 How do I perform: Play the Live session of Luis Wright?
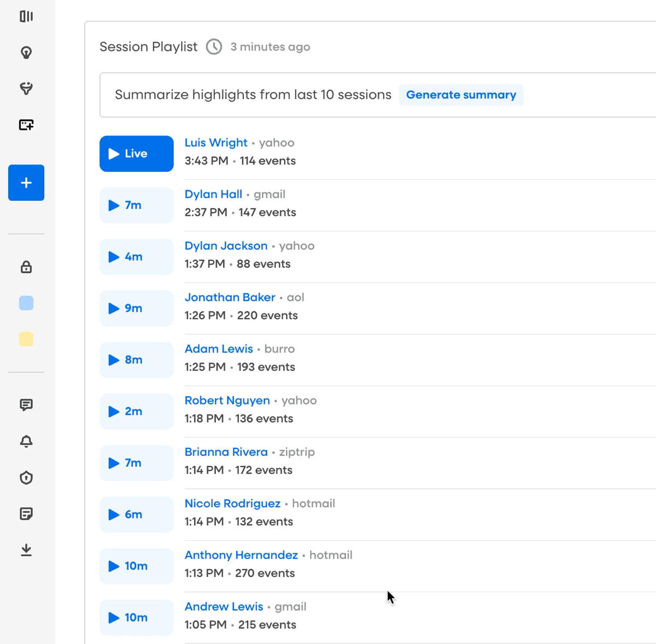[x=137, y=154]
